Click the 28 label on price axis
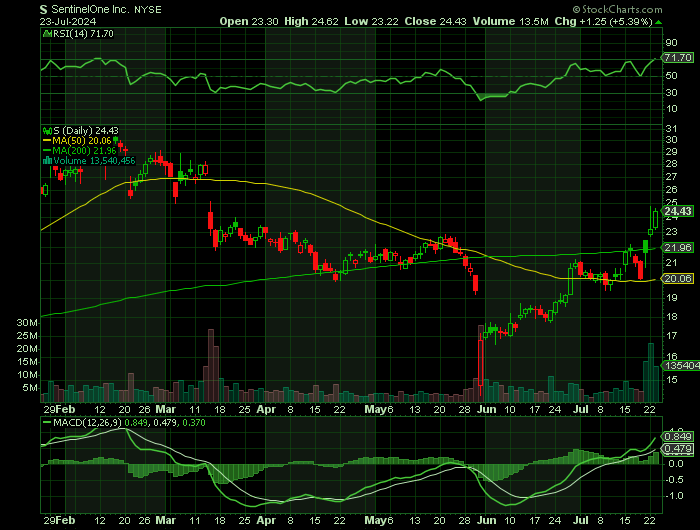The width and height of the screenshot is (700, 530). point(671,164)
